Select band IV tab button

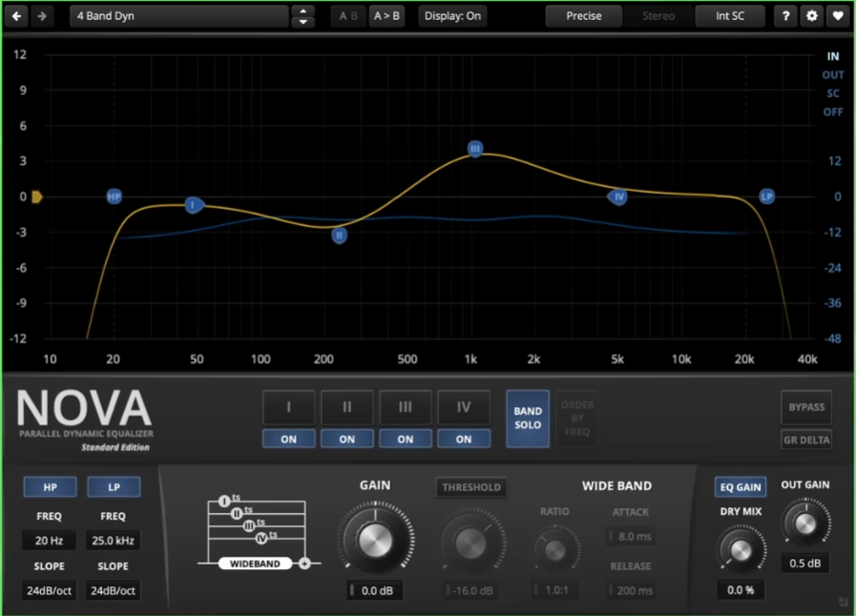(464, 407)
